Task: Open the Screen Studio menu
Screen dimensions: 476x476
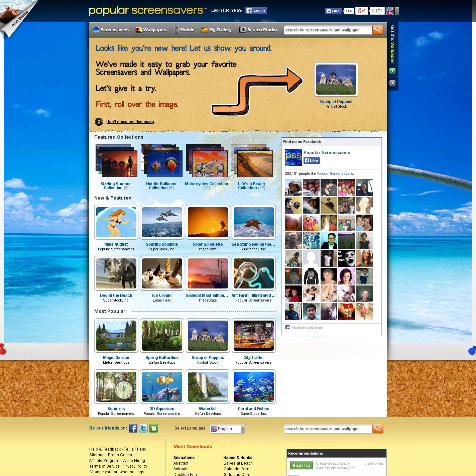Action: 258,30
